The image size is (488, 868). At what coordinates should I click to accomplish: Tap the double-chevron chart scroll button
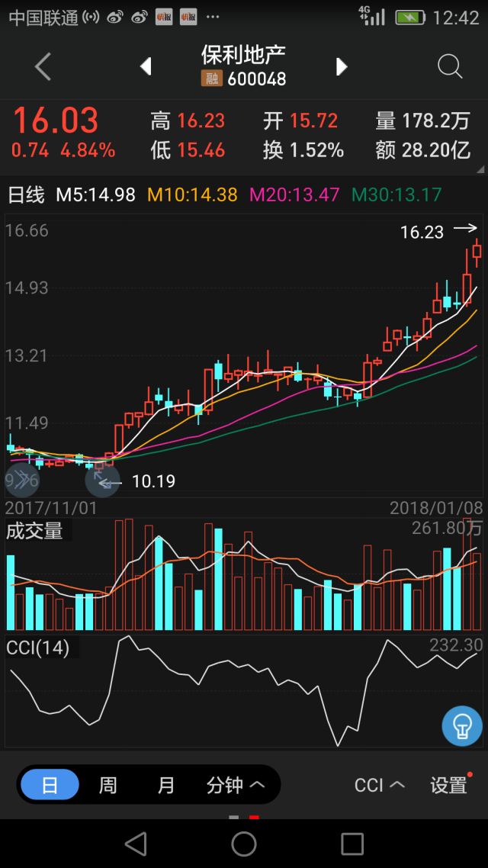click(x=21, y=480)
